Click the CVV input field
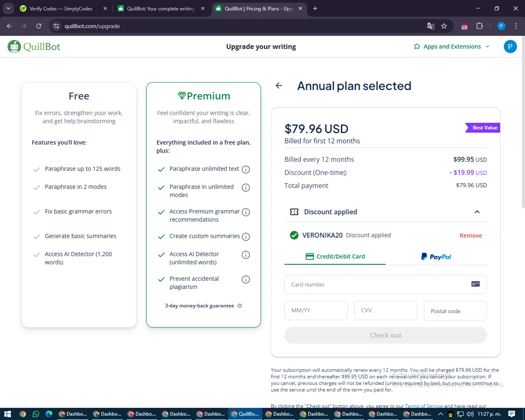Screen dimensions: 525x420 pos(385,310)
